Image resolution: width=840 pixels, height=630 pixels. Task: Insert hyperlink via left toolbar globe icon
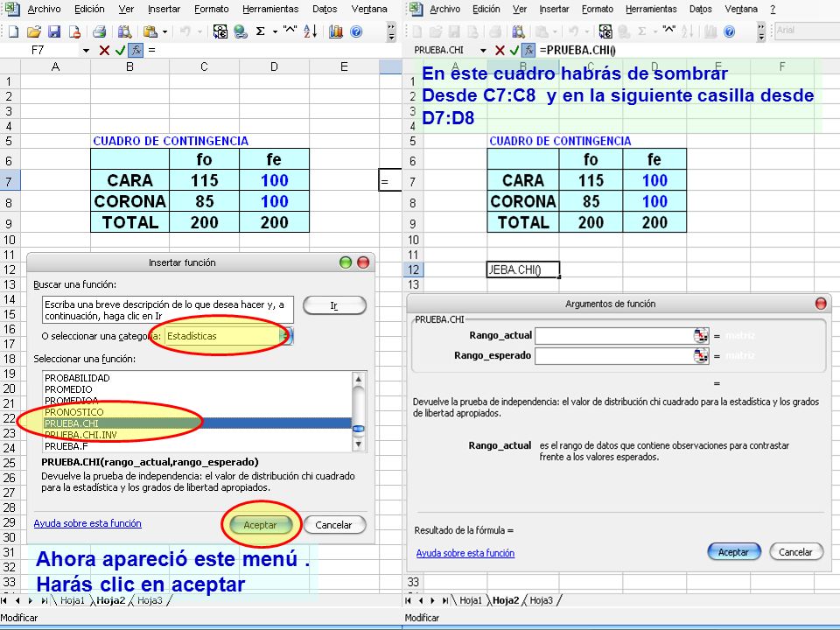click(x=241, y=31)
